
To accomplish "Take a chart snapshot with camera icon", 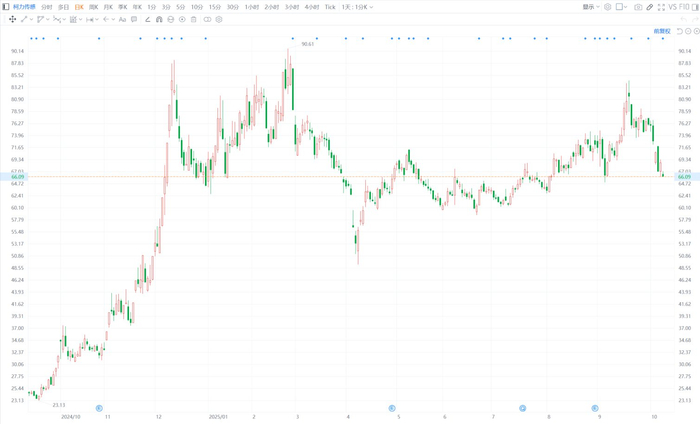I will pyautogui.click(x=638, y=7).
